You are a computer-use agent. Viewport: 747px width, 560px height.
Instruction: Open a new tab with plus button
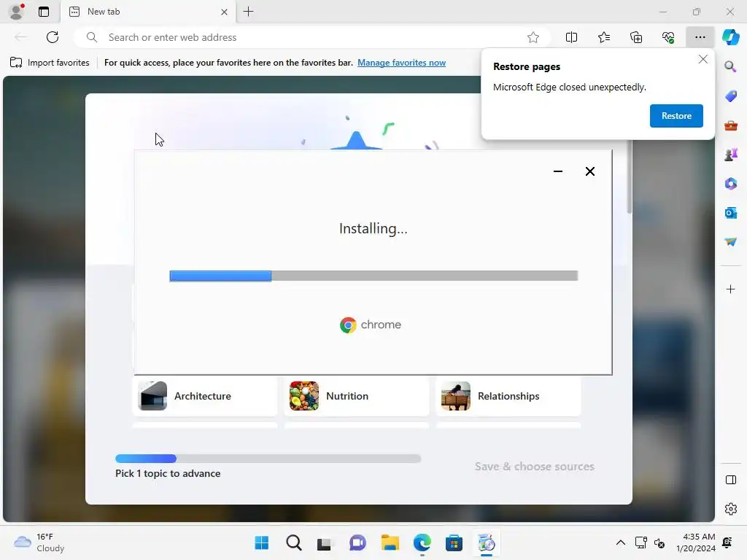click(248, 12)
